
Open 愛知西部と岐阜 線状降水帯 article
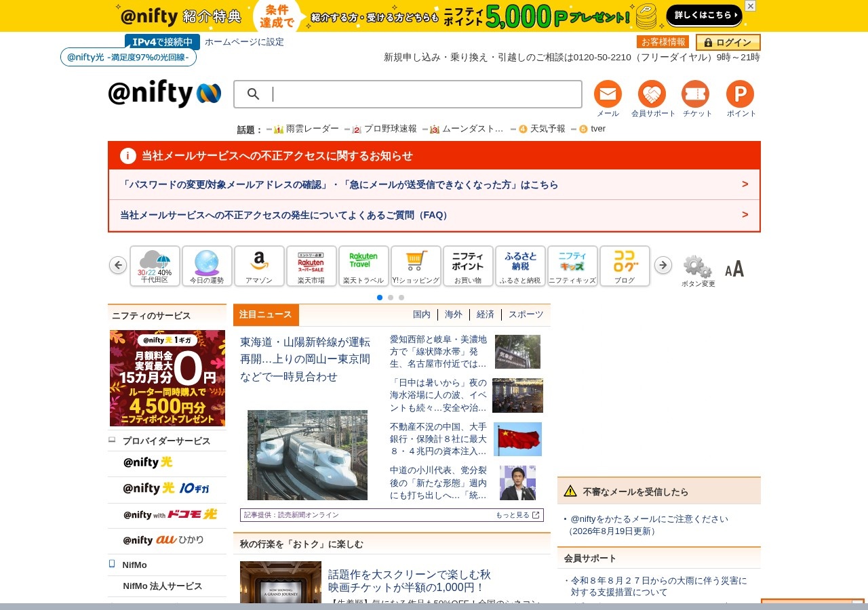pos(438,351)
